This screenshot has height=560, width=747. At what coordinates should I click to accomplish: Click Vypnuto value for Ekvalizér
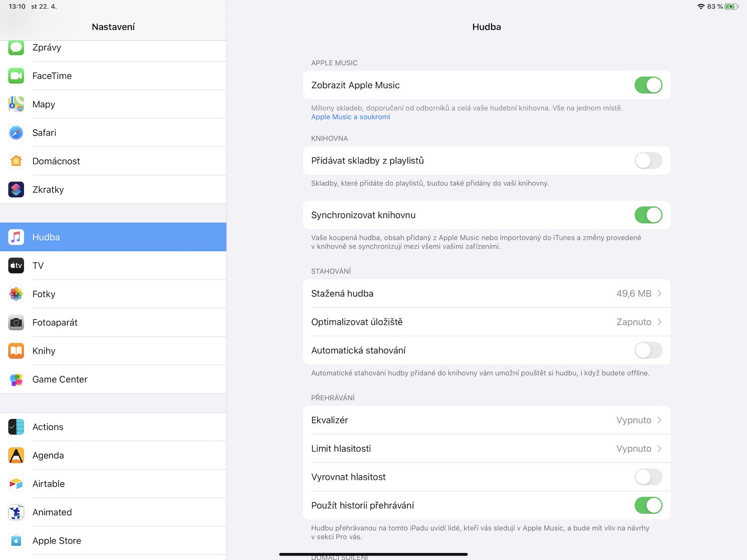click(x=633, y=420)
